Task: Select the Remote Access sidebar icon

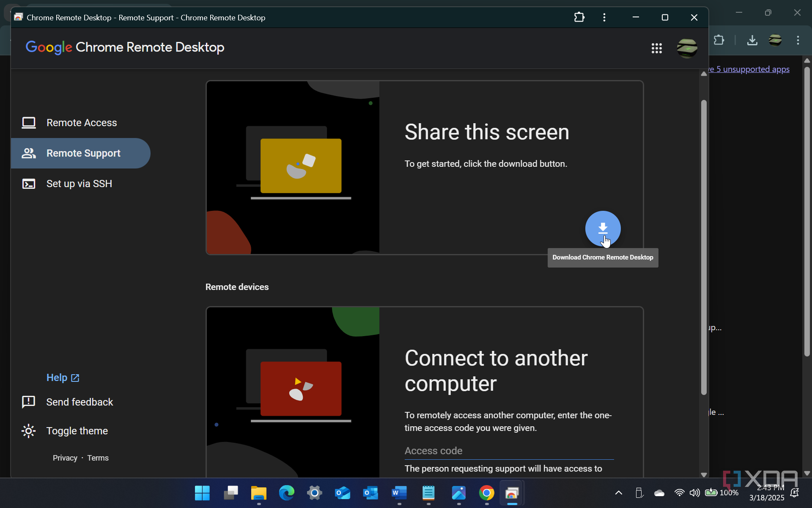Action: pyautogui.click(x=28, y=123)
